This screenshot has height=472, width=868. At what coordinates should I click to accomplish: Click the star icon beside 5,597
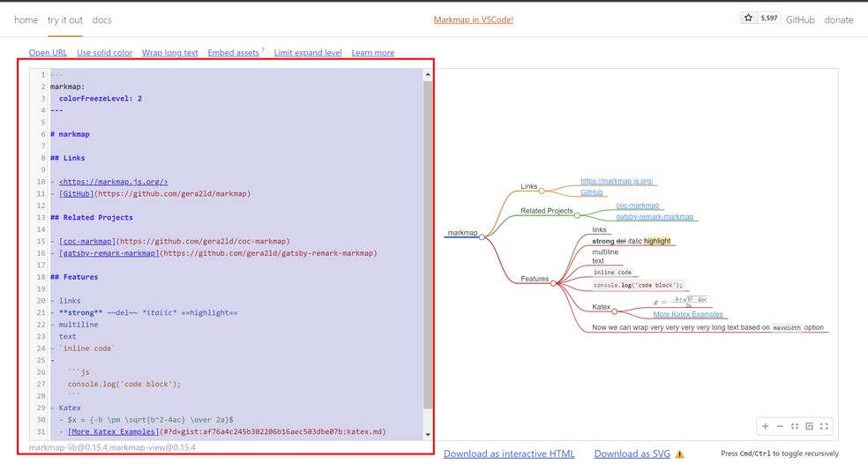pos(748,18)
